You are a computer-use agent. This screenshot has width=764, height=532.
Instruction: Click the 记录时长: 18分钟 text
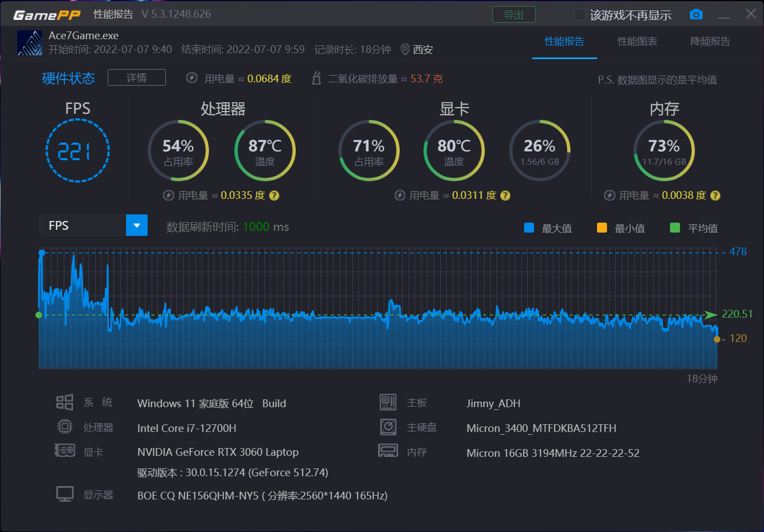[x=352, y=50]
